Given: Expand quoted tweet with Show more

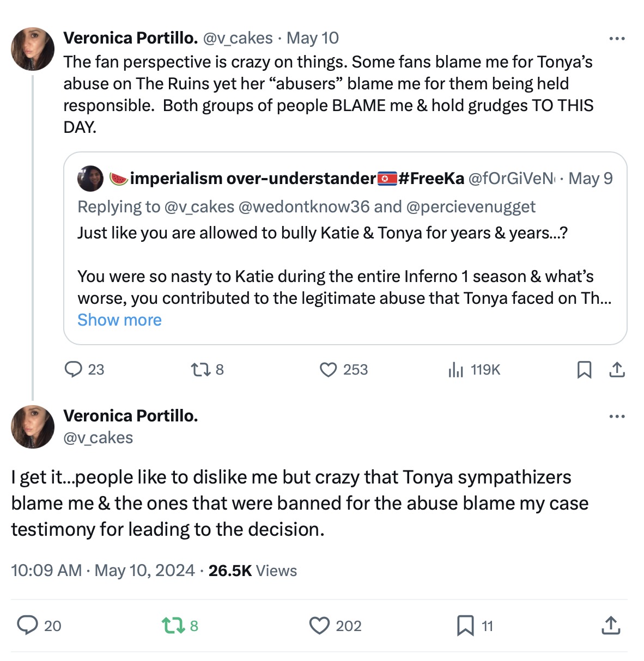Looking at the screenshot, I should click(119, 320).
